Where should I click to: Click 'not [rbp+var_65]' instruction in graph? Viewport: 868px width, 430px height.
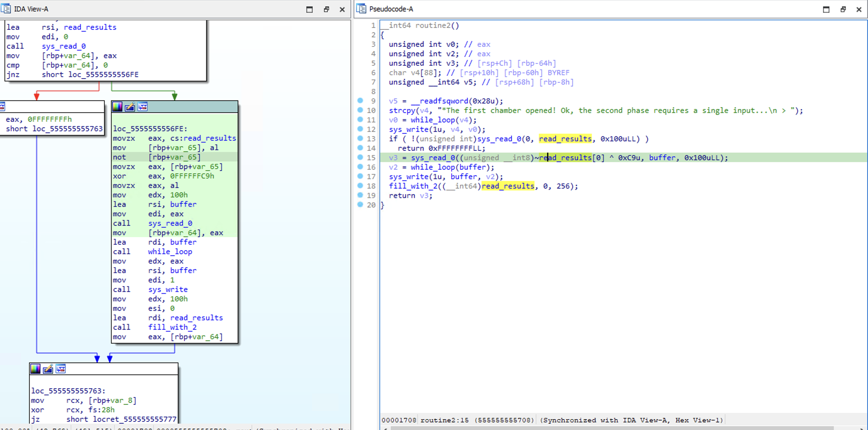coord(157,157)
